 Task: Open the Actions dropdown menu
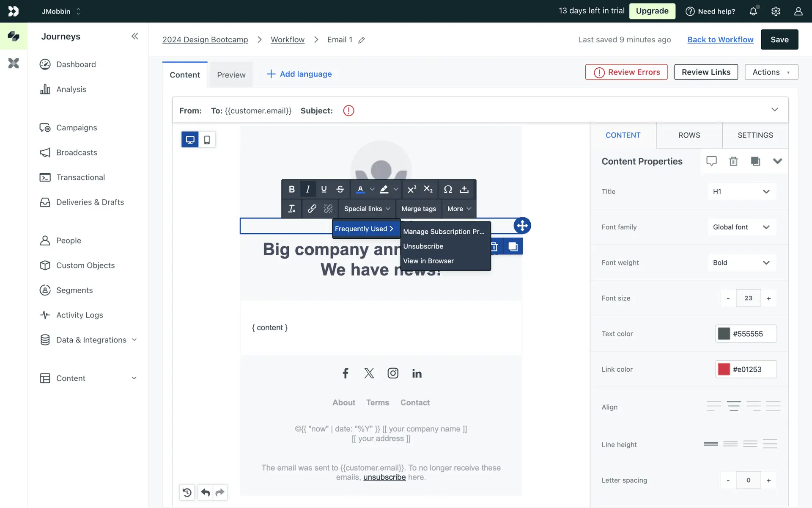[771, 72]
